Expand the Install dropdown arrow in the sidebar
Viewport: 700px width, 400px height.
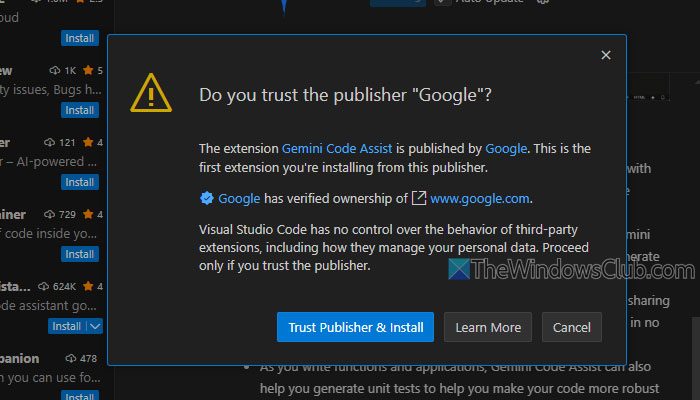point(95,326)
